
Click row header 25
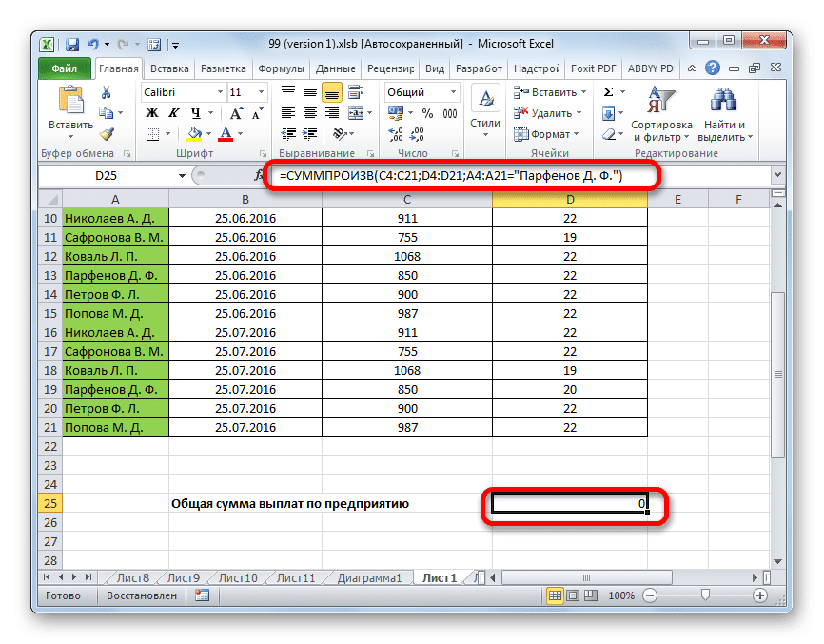click(50, 503)
